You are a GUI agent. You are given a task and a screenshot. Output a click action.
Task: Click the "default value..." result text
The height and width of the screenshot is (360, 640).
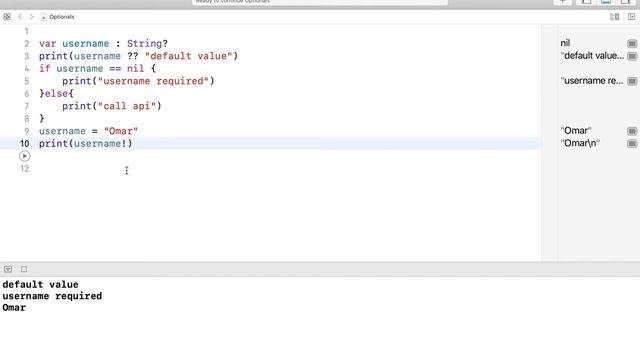click(x=592, y=56)
